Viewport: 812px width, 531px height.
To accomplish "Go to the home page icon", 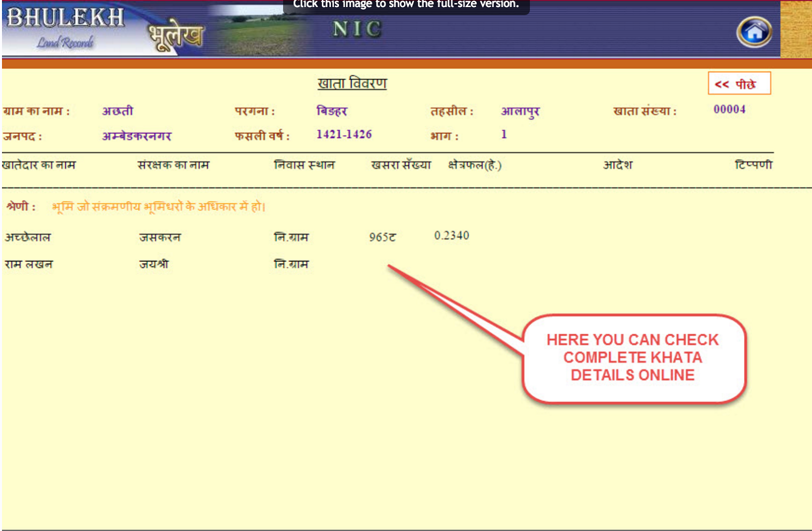I will (x=754, y=31).
